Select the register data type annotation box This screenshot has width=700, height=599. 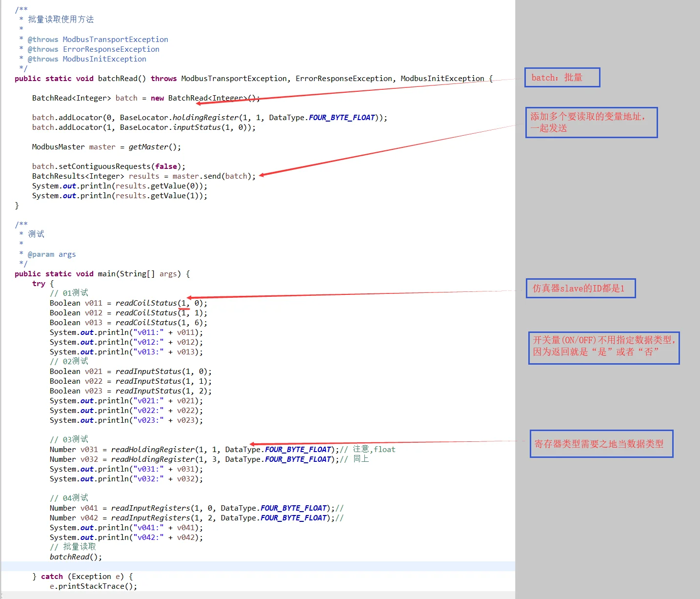pos(601,444)
